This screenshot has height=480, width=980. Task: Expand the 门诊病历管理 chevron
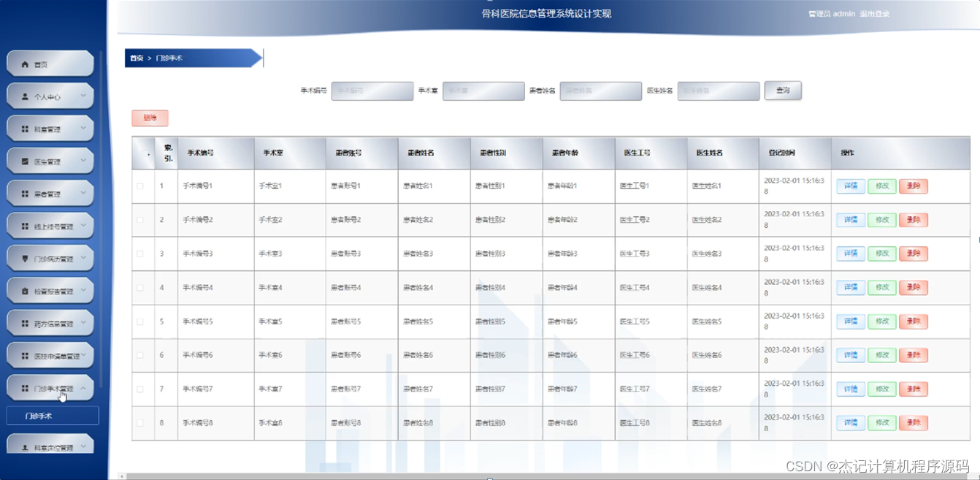[x=83, y=258]
